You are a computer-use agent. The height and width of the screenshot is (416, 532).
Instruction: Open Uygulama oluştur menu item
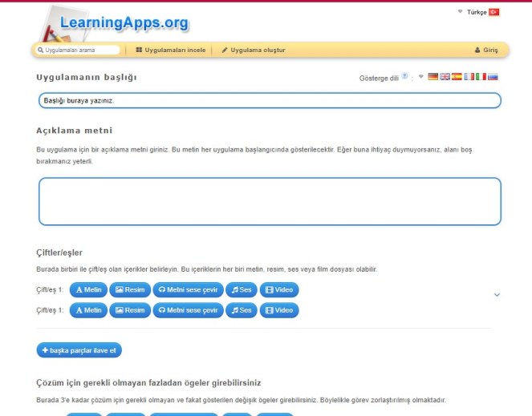point(253,50)
